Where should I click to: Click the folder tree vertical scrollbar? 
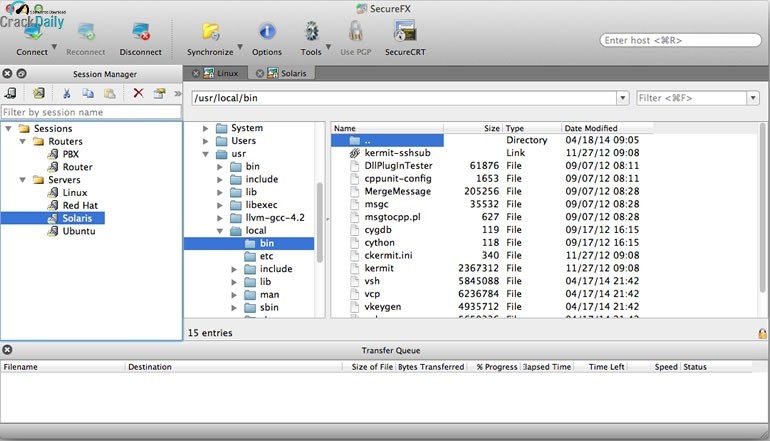point(320,222)
